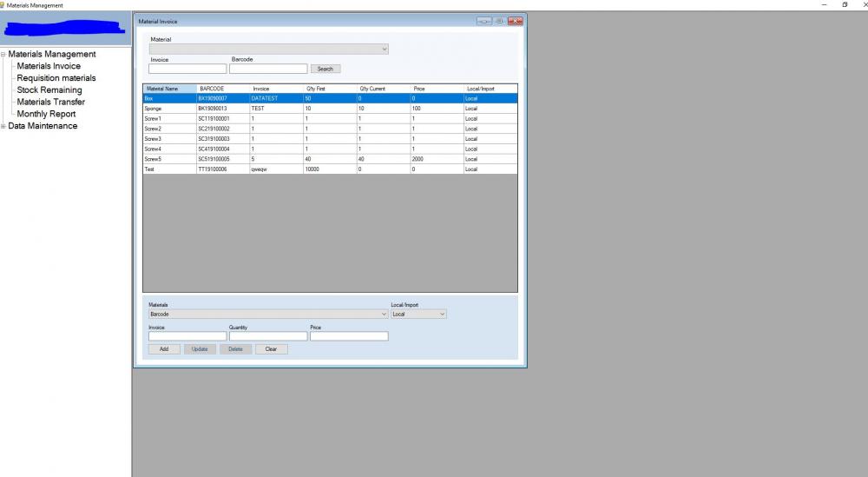
Task: Click the Quantity input field
Action: (x=268, y=336)
